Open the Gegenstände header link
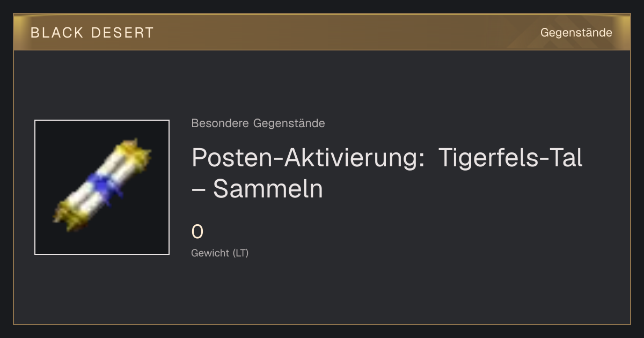Image resolution: width=644 pixels, height=338 pixels. [x=576, y=33]
